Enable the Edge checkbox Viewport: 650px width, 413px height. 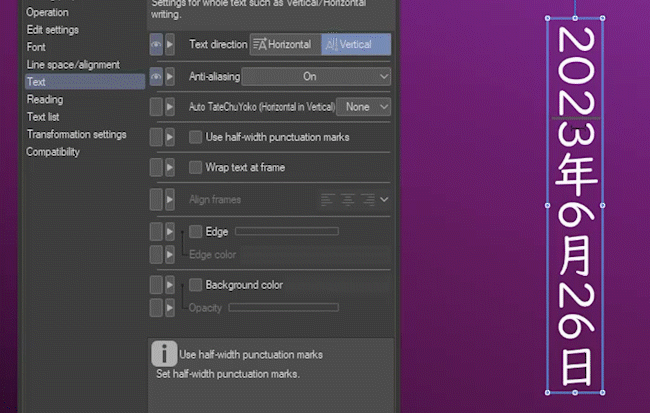coord(196,231)
